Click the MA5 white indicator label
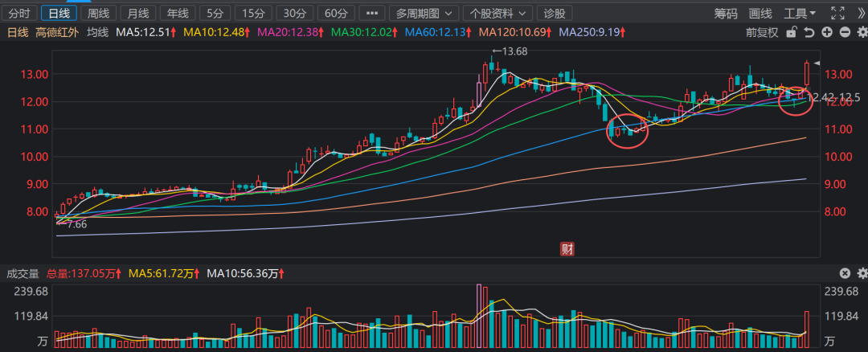 pyautogui.click(x=146, y=32)
